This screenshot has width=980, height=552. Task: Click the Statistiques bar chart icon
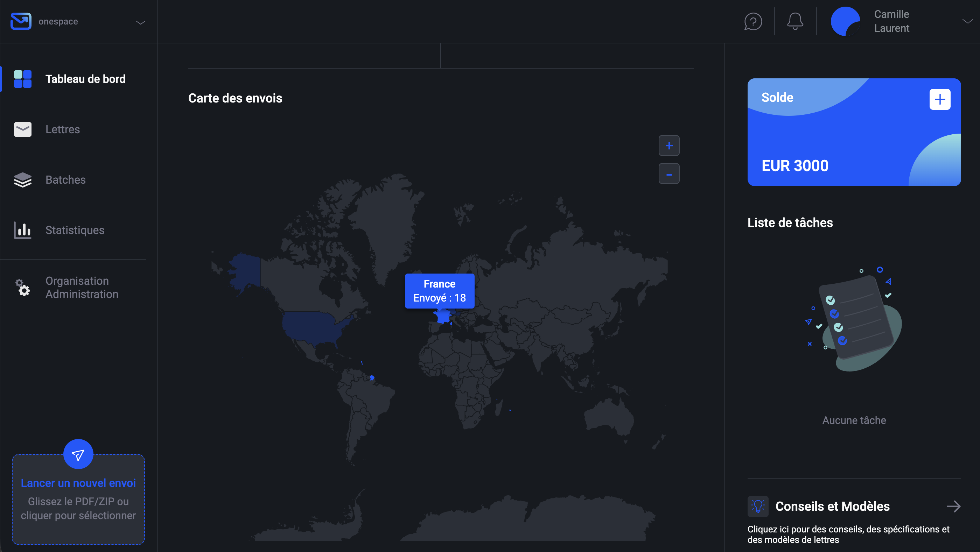[x=22, y=230]
